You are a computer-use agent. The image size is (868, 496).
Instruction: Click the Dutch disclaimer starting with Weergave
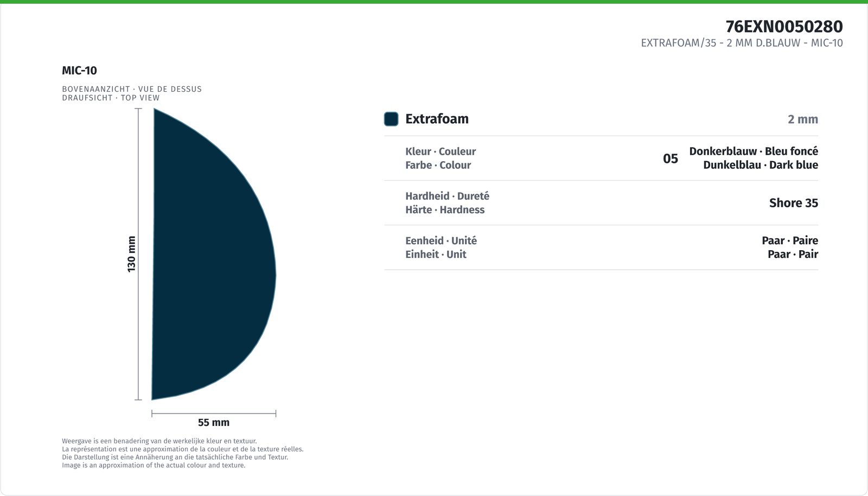click(159, 441)
